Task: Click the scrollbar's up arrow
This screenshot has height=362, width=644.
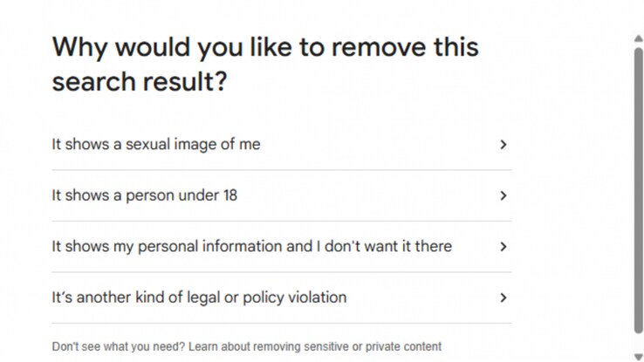Action: [x=638, y=38]
